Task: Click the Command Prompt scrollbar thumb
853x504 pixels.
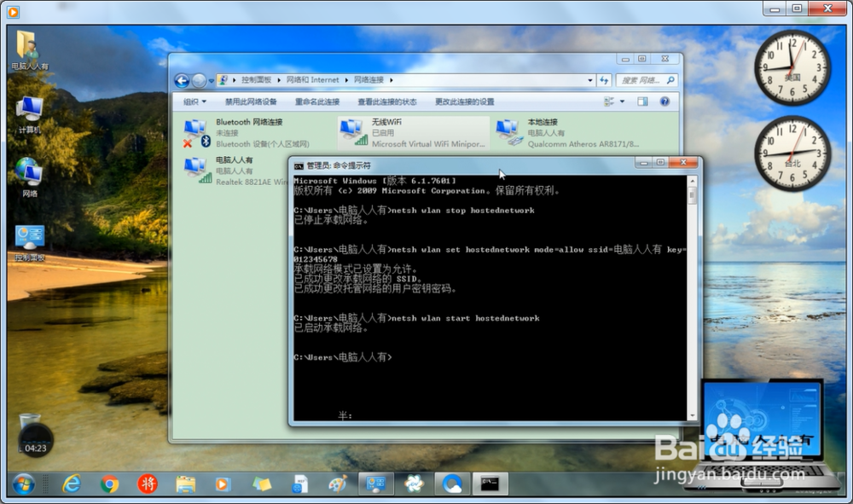Action: (693, 195)
